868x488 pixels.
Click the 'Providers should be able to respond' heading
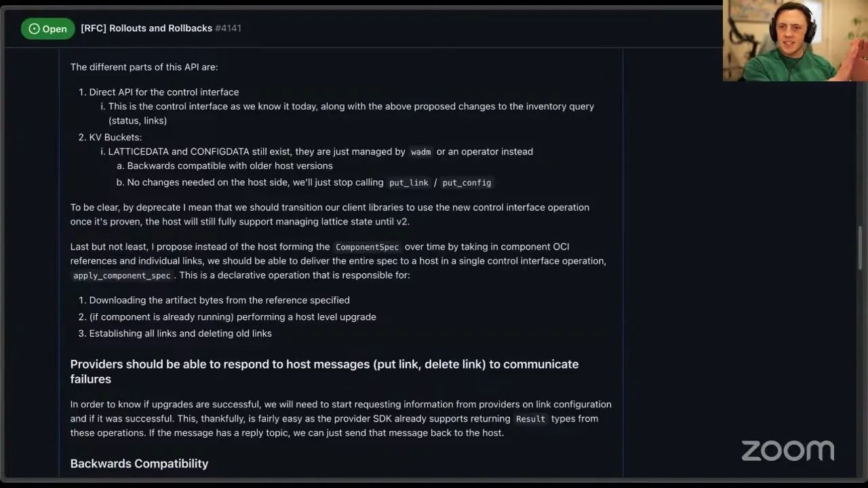[x=324, y=371]
